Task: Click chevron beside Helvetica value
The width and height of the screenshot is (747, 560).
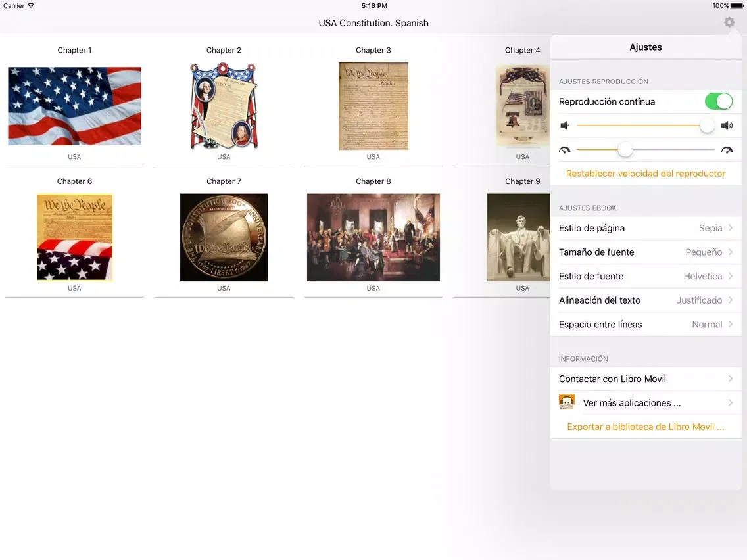Action: tap(731, 276)
